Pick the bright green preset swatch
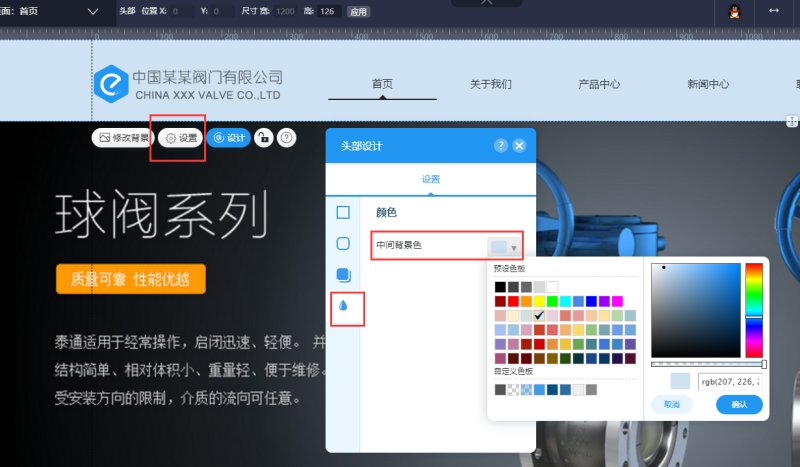This screenshot has width=800, height=467. (x=552, y=301)
